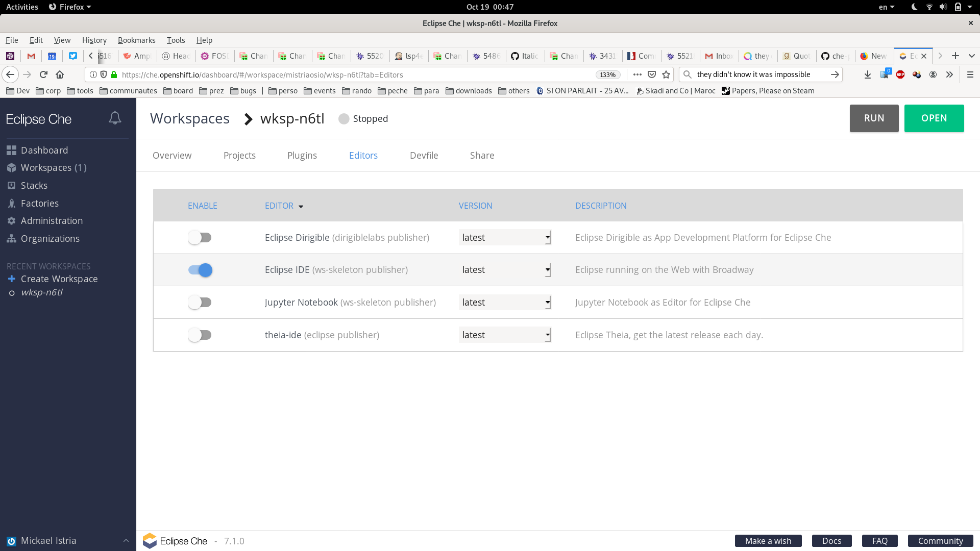Open Factories in the sidebar
Viewport: 980px width, 551px height.
[33, 203]
